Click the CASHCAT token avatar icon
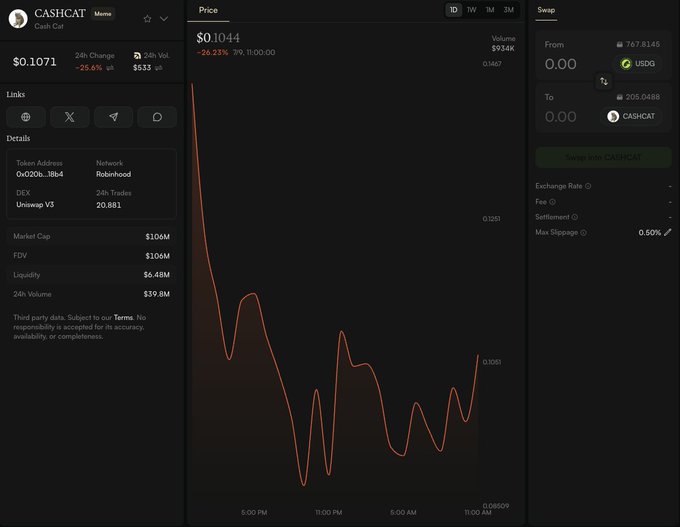The width and height of the screenshot is (680, 527). 18,19
